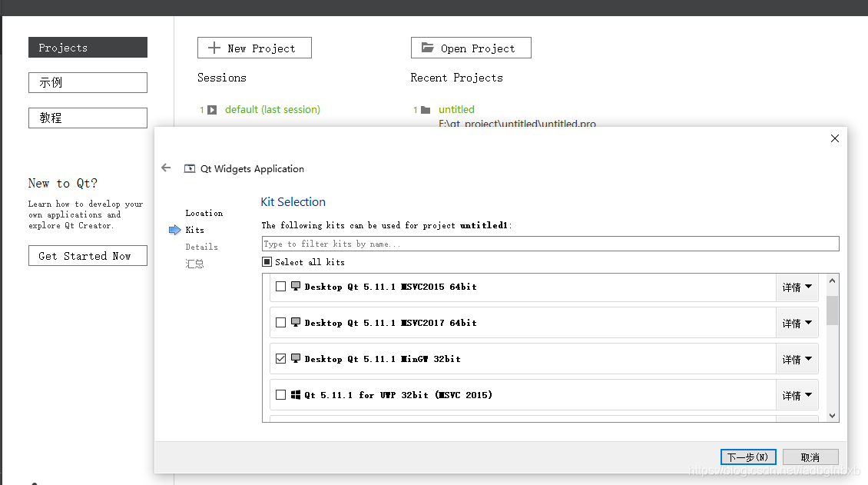Open default (last session) link

(x=273, y=110)
